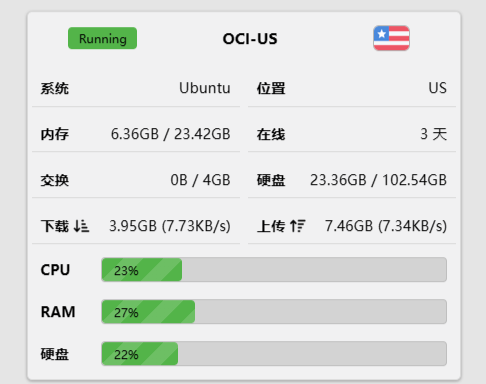The width and height of the screenshot is (486, 384).
Task: Click the upload arrow icon next to 上传
Action: [x=297, y=226]
